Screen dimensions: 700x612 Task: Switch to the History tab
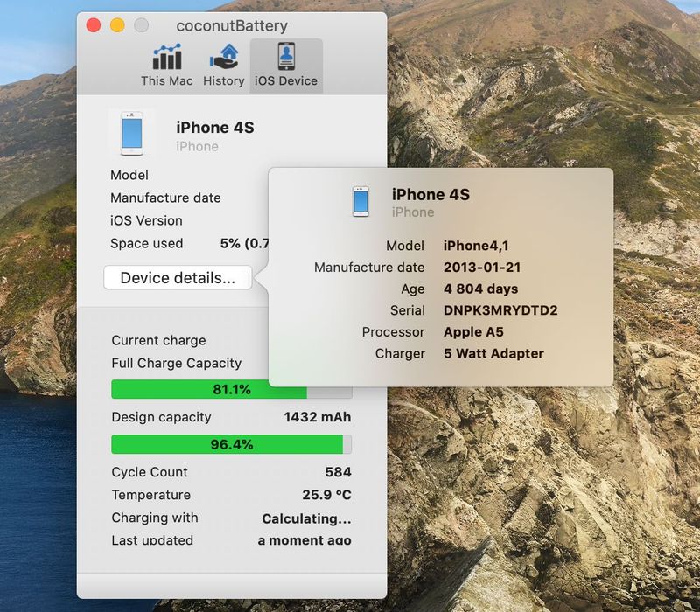point(224,65)
